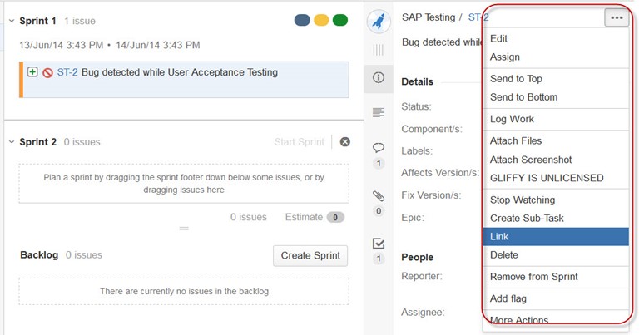
Task: Select Link from the actions menu
Action: (x=555, y=237)
